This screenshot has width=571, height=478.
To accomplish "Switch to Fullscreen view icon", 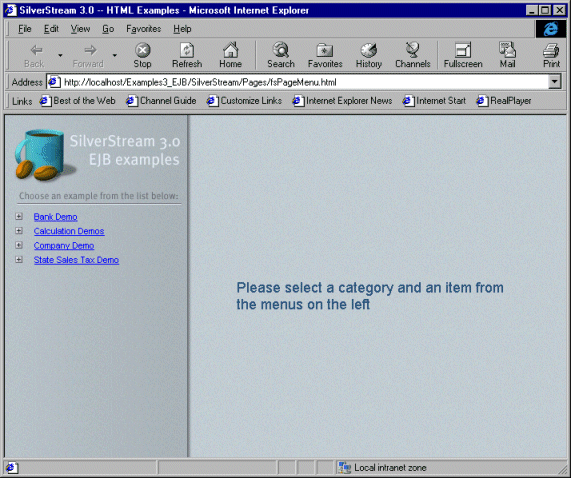I will (x=463, y=50).
